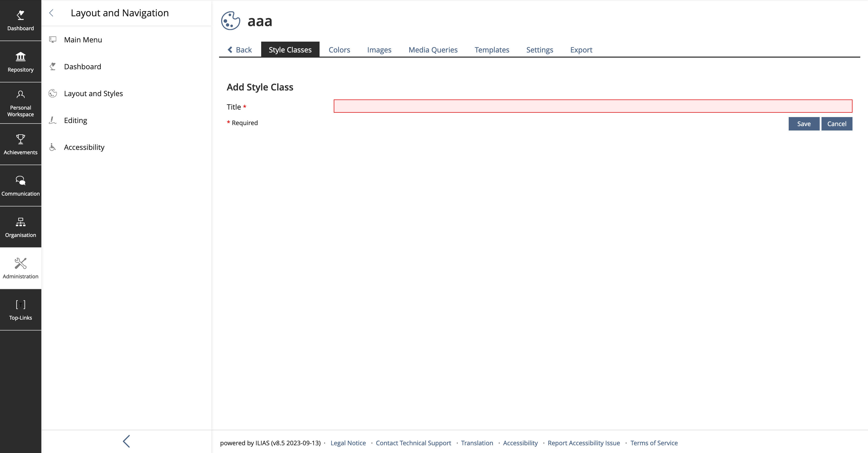The image size is (868, 453).
Task: Open the Media Queries tab
Action: [433, 50]
